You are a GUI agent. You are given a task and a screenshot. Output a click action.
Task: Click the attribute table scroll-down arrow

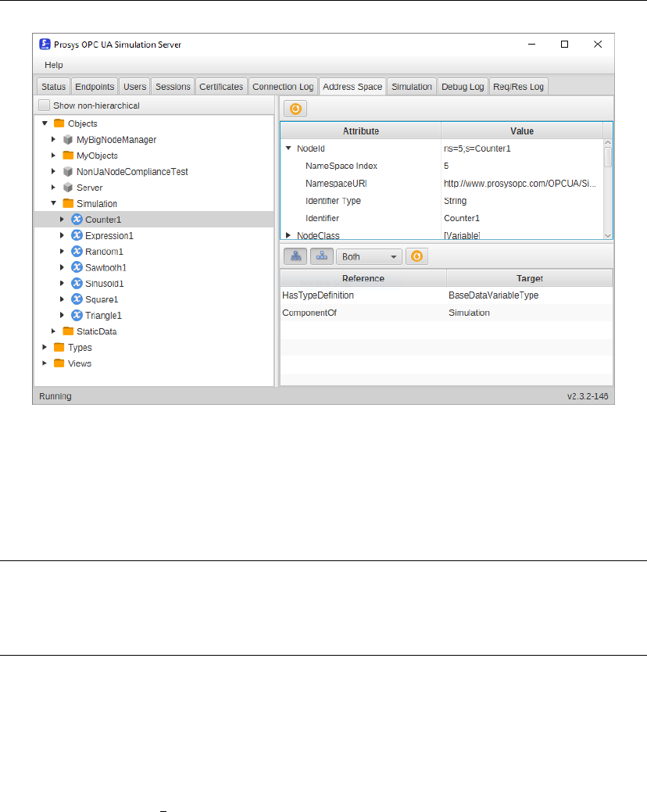coord(608,235)
